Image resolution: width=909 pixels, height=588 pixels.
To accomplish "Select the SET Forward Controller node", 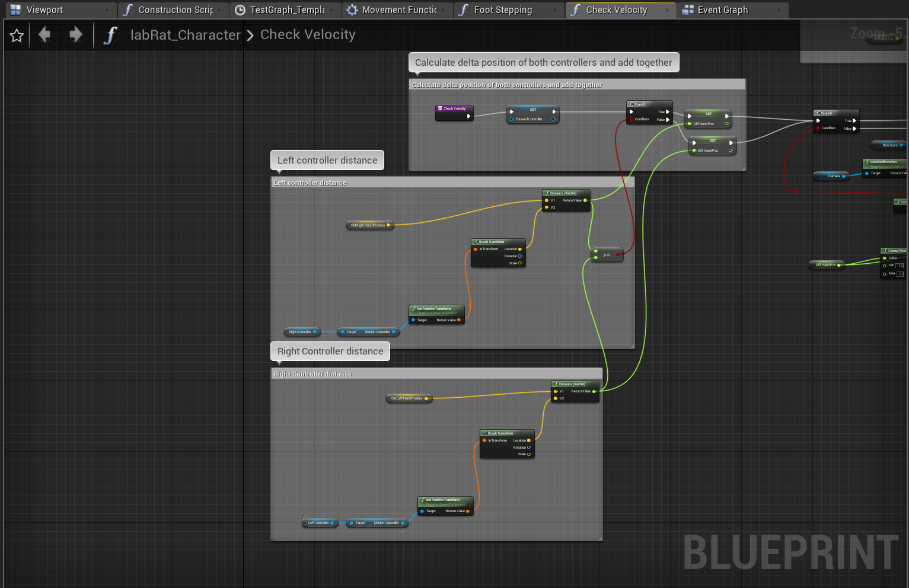I will coord(532,114).
